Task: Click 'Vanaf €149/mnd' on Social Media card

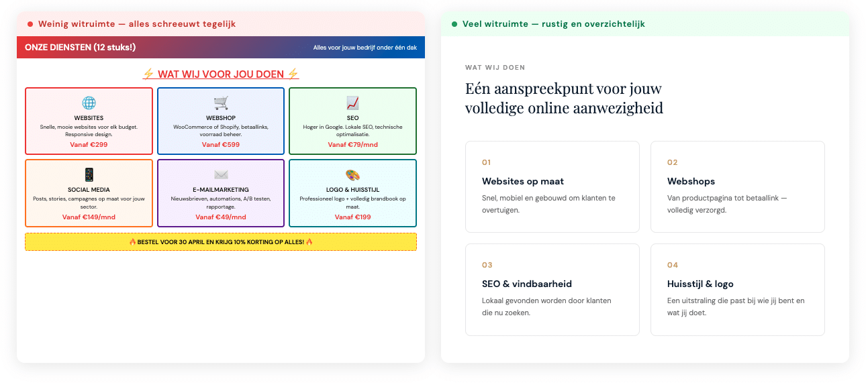Action: tap(89, 217)
